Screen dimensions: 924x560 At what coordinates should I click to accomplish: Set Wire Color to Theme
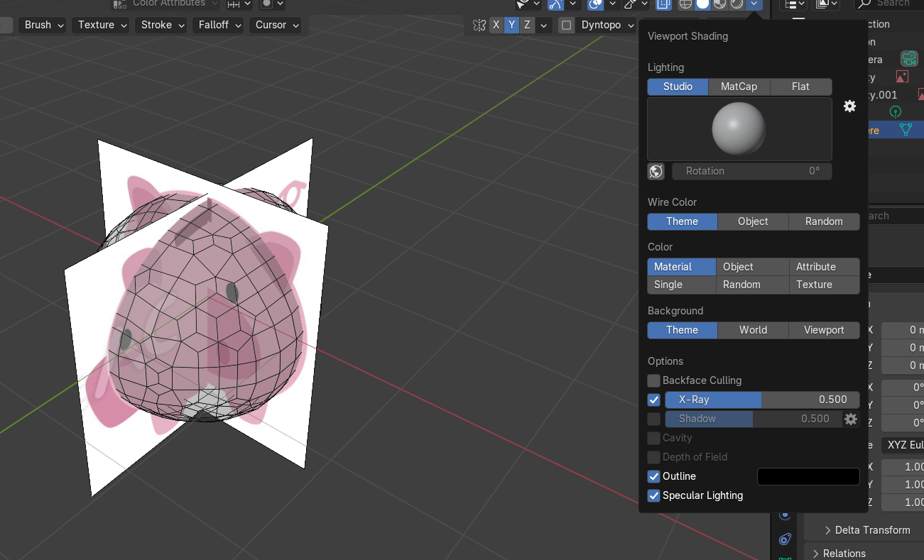coord(682,221)
